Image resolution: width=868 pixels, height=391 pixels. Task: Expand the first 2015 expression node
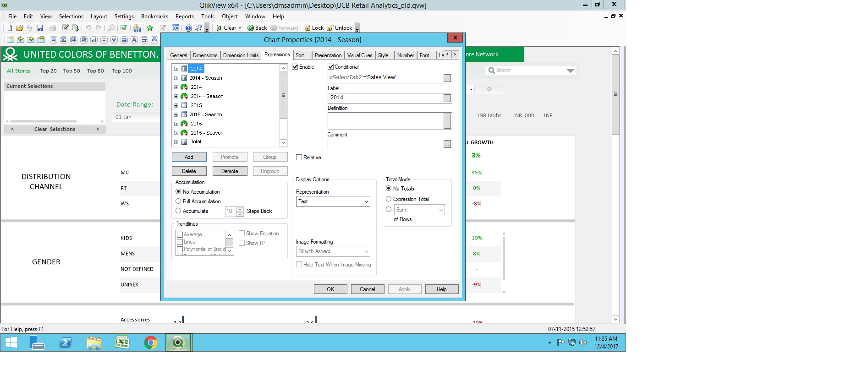176,105
